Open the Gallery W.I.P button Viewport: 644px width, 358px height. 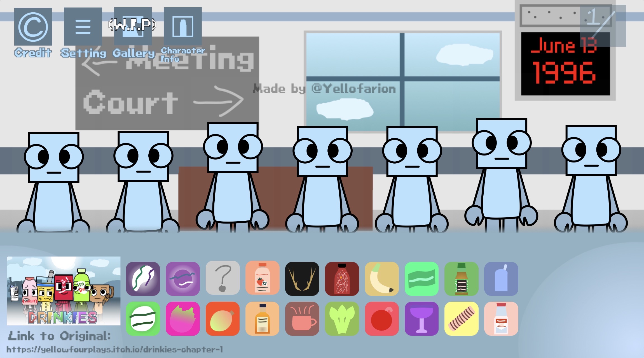(x=133, y=27)
